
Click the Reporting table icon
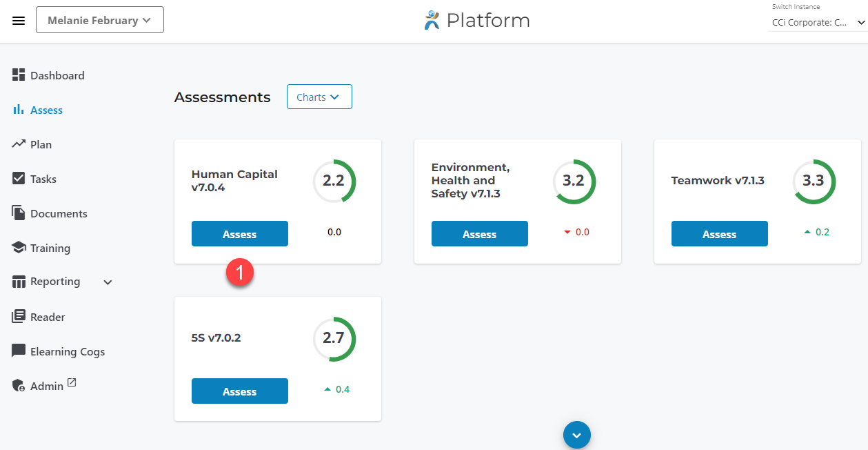click(x=19, y=282)
